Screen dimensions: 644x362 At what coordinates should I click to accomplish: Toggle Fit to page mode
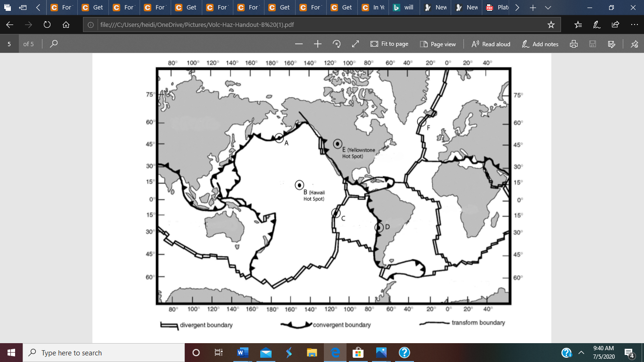point(389,43)
